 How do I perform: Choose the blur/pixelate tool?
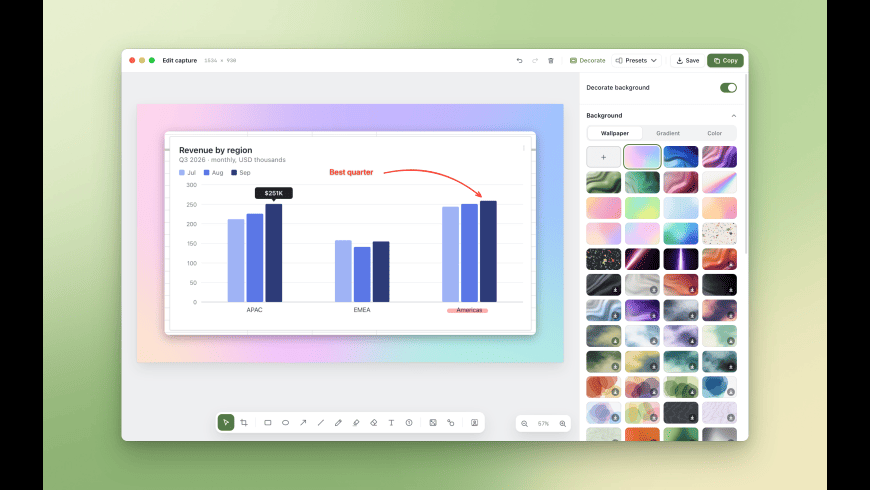tap(433, 423)
